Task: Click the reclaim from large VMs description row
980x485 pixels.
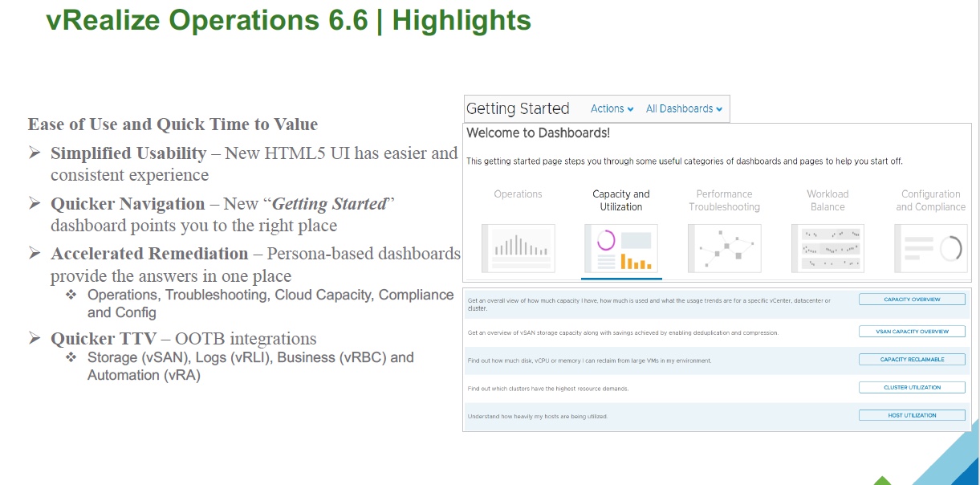Action: click(x=589, y=361)
